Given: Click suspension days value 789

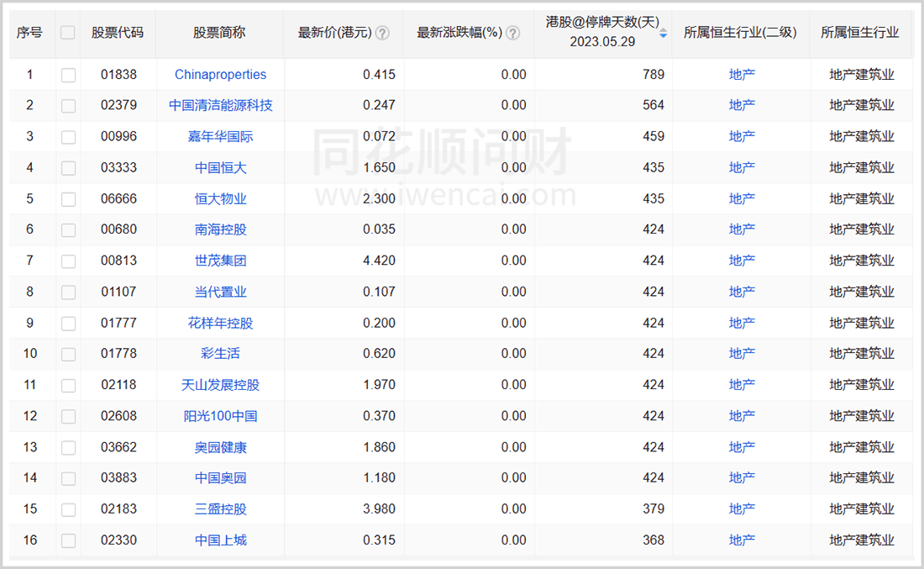Looking at the screenshot, I should pos(654,75).
